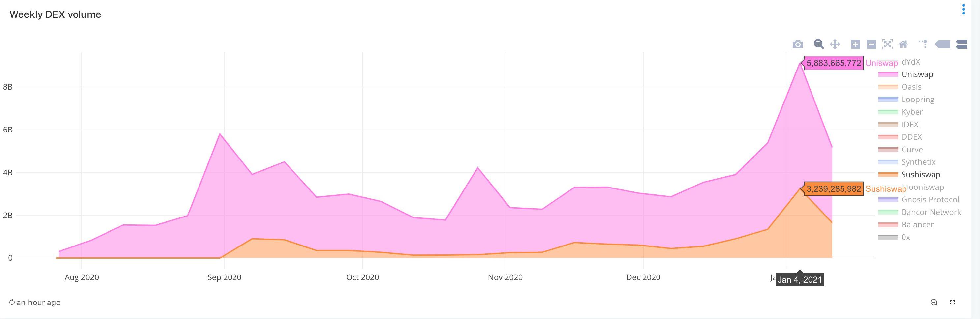Toggle Sushiswap series in legend

[920, 175]
